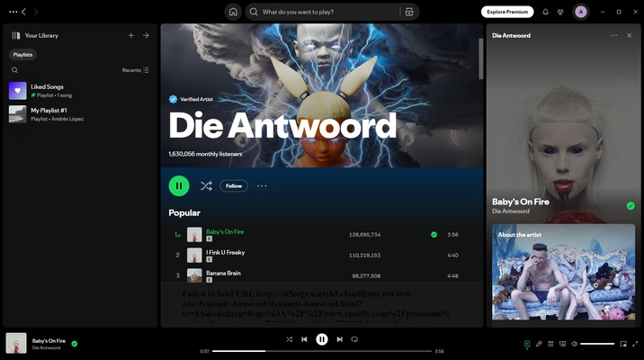The height and width of the screenshot is (360, 644).
Task: Open the Die Antwoord panel more options dots
Action: 614,35
